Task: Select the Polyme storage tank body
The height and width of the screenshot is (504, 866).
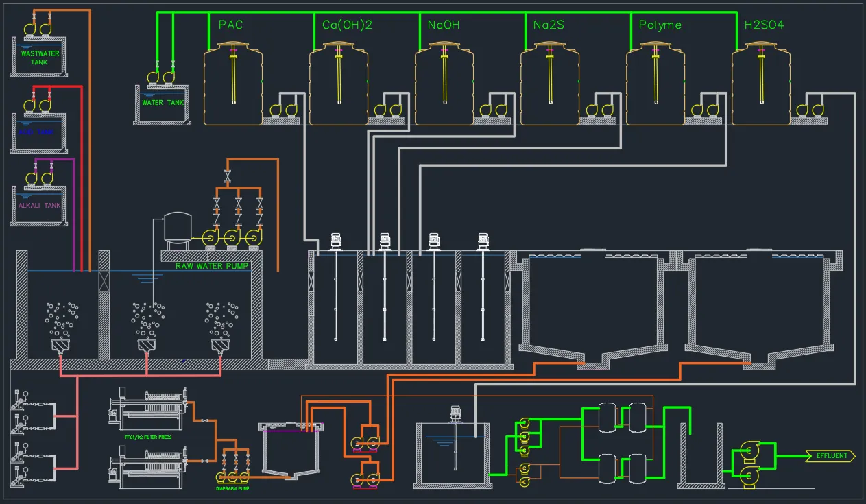Action: [x=655, y=84]
